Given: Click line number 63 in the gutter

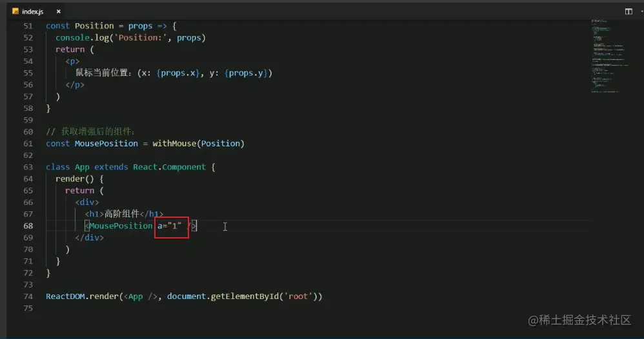Looking at the screenshot, I should pos(28,167).
